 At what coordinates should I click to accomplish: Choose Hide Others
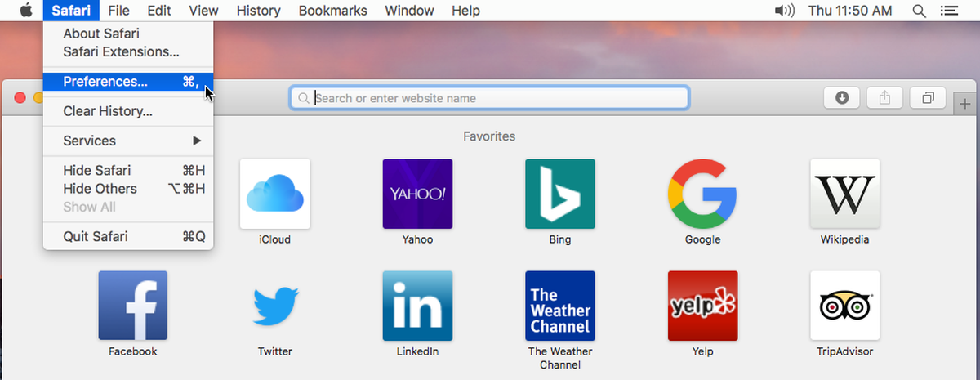click(x=128, y=189)
